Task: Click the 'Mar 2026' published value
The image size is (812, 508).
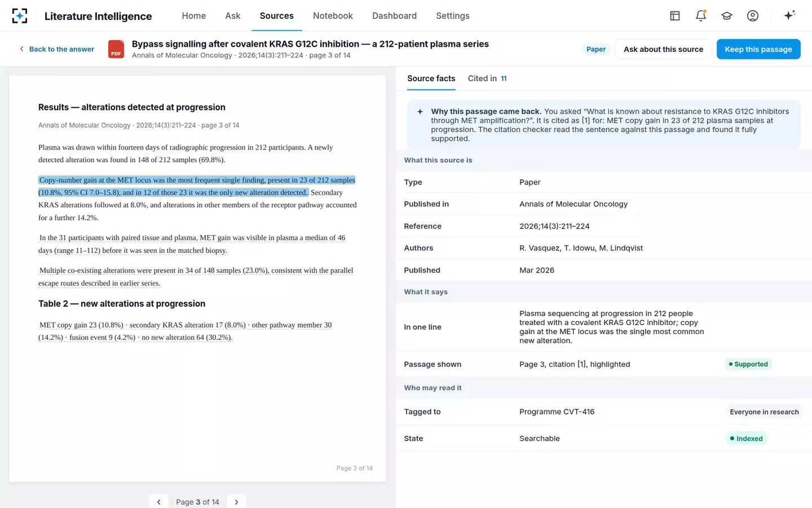Action: (x=537, y=270)
